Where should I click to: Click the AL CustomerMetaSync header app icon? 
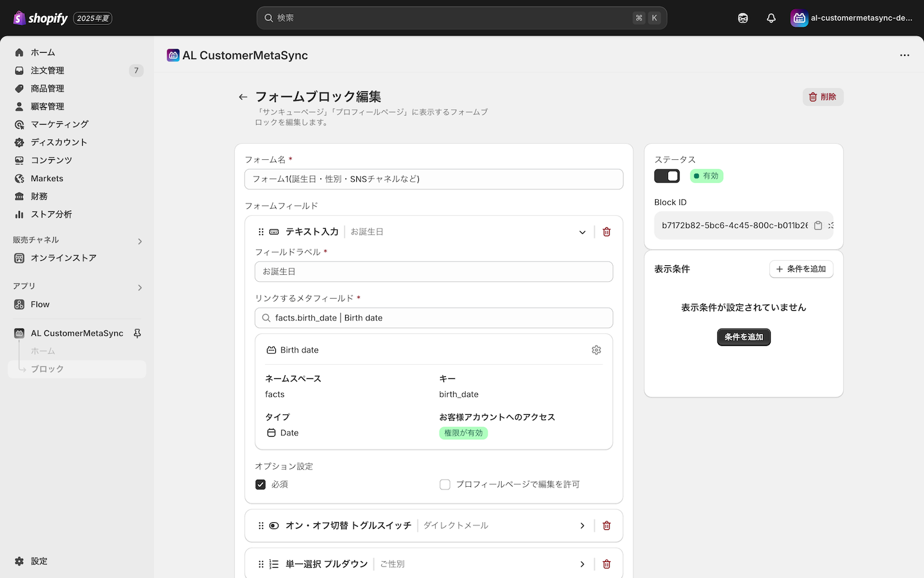[173, 55]
